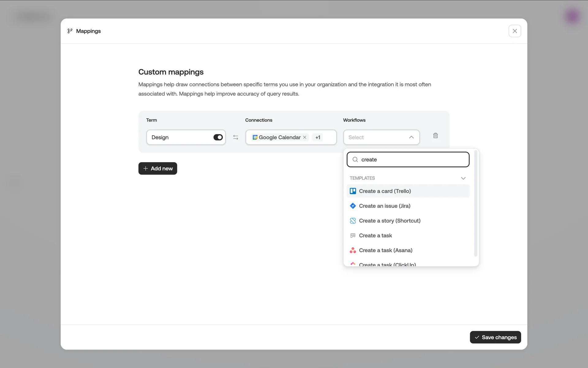
Task: Delete the Design mapping with trash icon
Action: click(x=435, y=136)
